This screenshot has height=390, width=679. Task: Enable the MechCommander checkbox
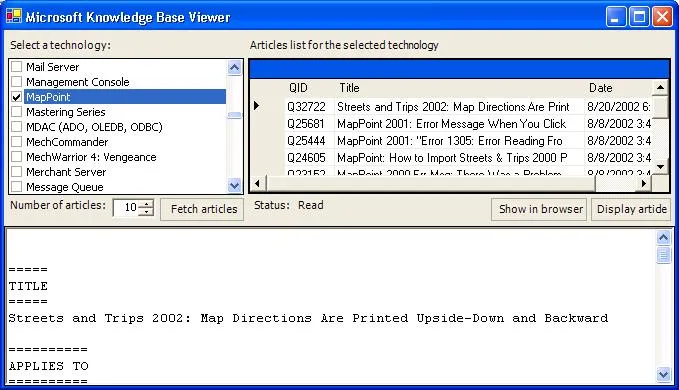click(x=16, y=142)
